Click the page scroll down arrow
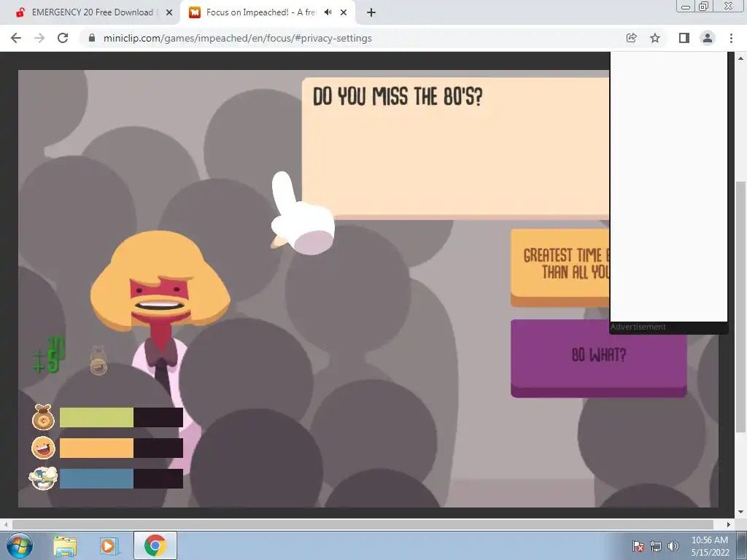 pos(740,513)
